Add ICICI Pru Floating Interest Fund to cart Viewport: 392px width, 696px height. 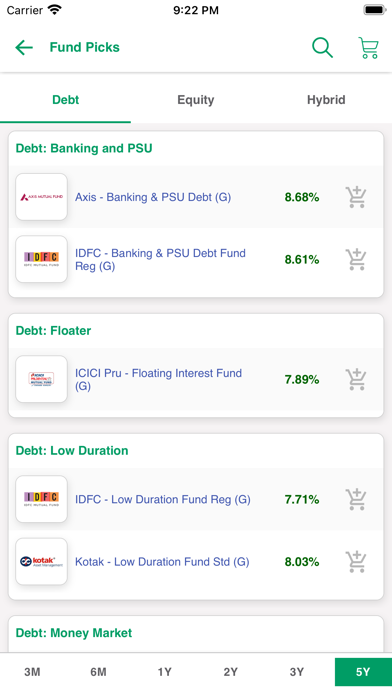click(x=356, y=379)
